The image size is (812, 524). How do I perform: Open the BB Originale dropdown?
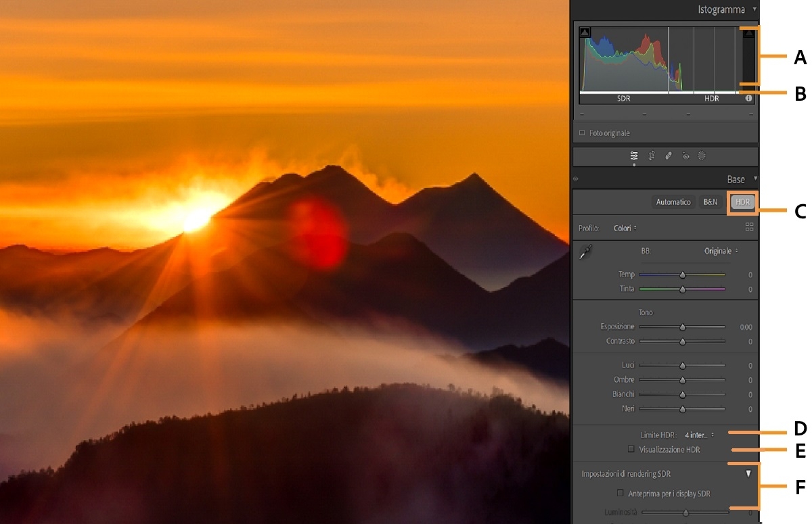(721, 251)
